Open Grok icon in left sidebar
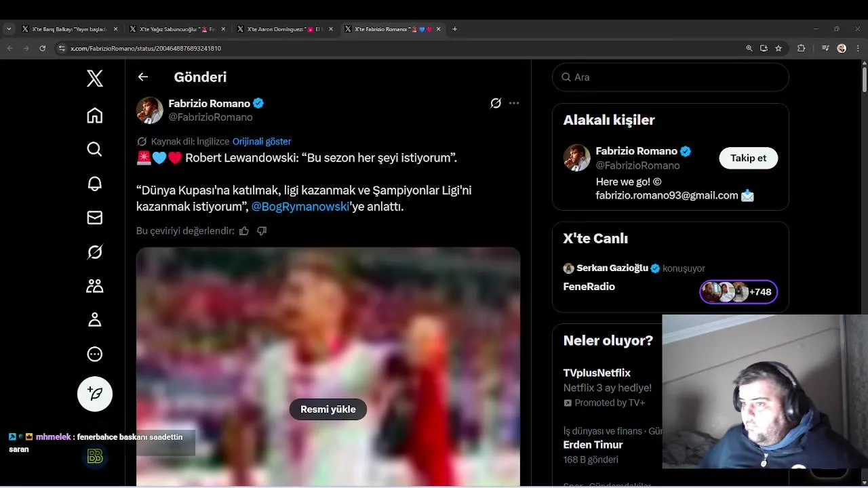 pos(95,252)
